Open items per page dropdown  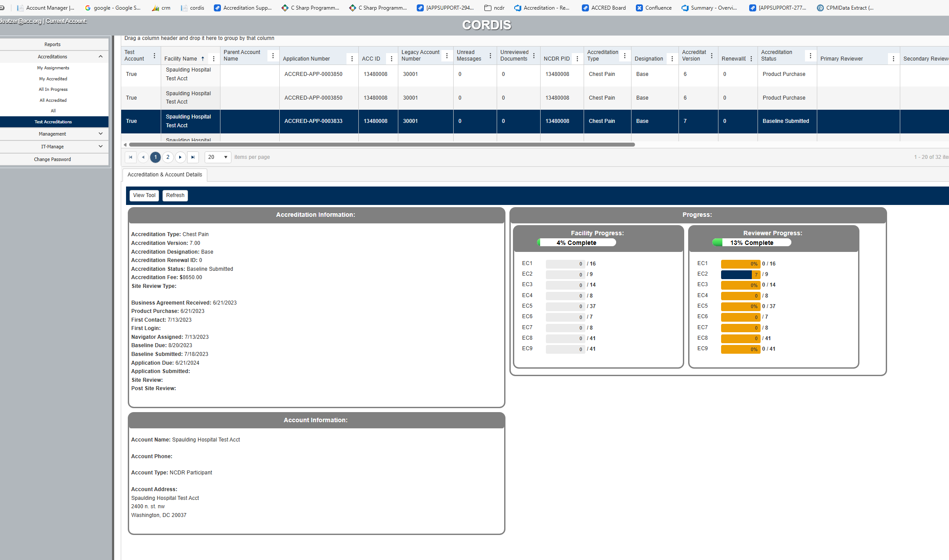coord(218,157)
